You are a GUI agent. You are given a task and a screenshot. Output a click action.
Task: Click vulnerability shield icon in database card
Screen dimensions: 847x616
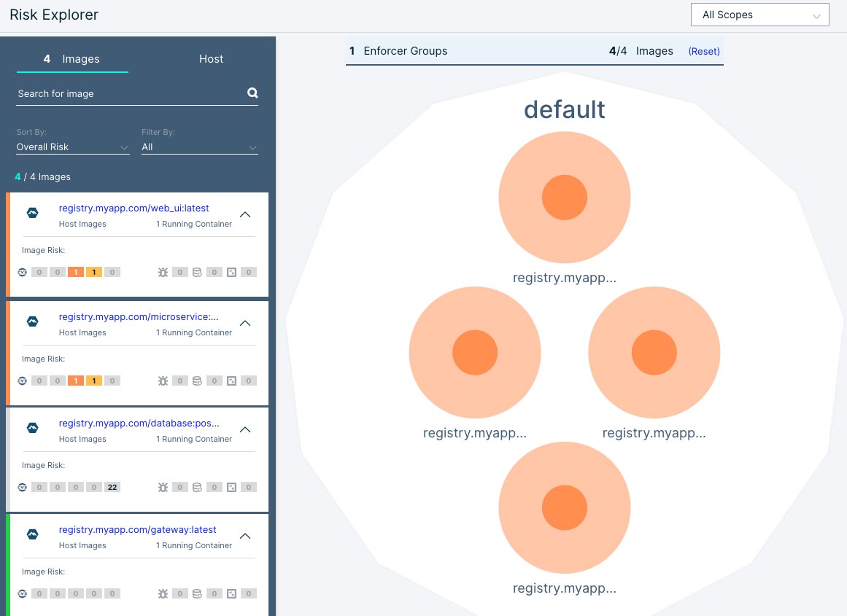tap(22, 487)
